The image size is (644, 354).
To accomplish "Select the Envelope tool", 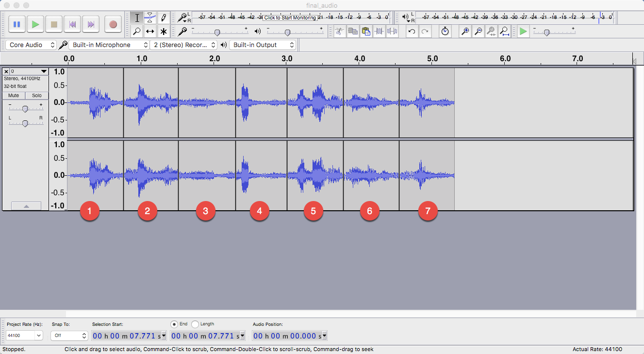I will [x=150, y=18].
